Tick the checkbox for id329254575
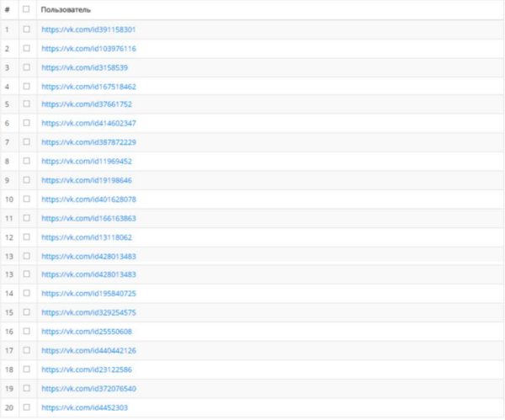Screen dimensions: 505x420 (26, 311)
